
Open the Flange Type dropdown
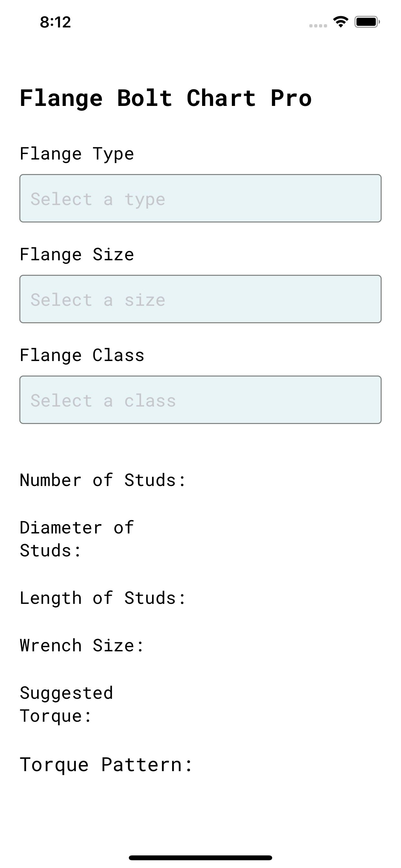[x=200, y=199]
